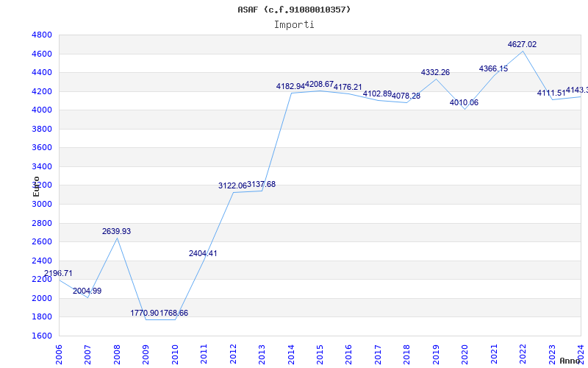
Task: Click data label 2639.93
Action: (x=116, y=231)
